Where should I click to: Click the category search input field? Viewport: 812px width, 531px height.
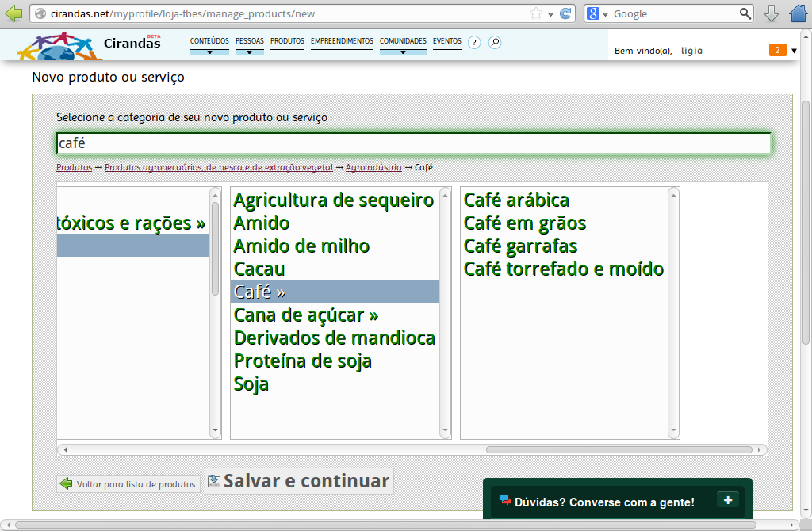[412, 143]
